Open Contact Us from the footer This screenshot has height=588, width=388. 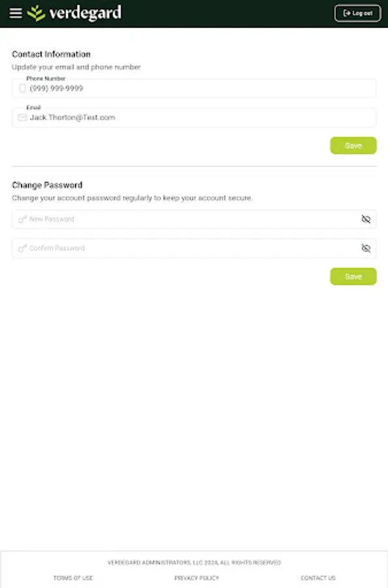[317, 578]
